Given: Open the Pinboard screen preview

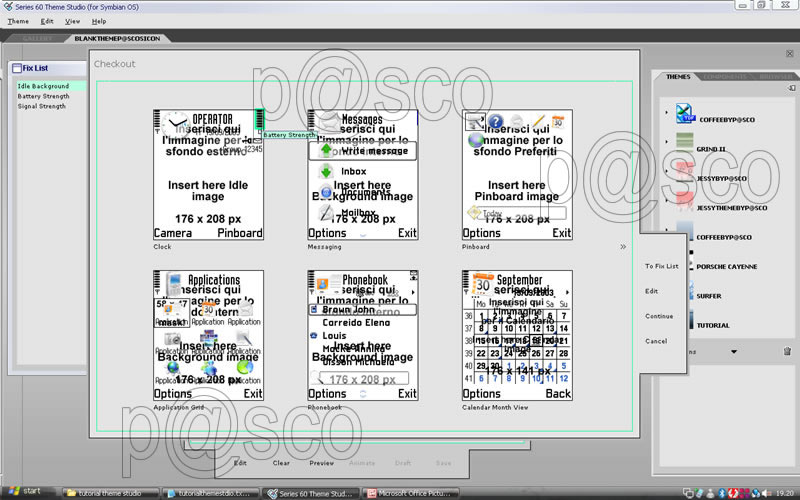Looking at the screenshot, I should (x=517, y=174).
